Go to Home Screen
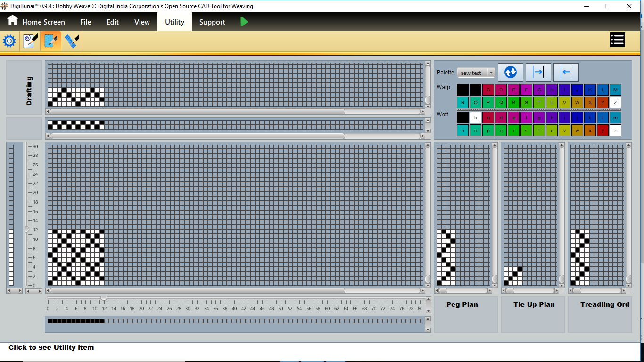This screenshot has height=362, width=644. tap(36, 22)
